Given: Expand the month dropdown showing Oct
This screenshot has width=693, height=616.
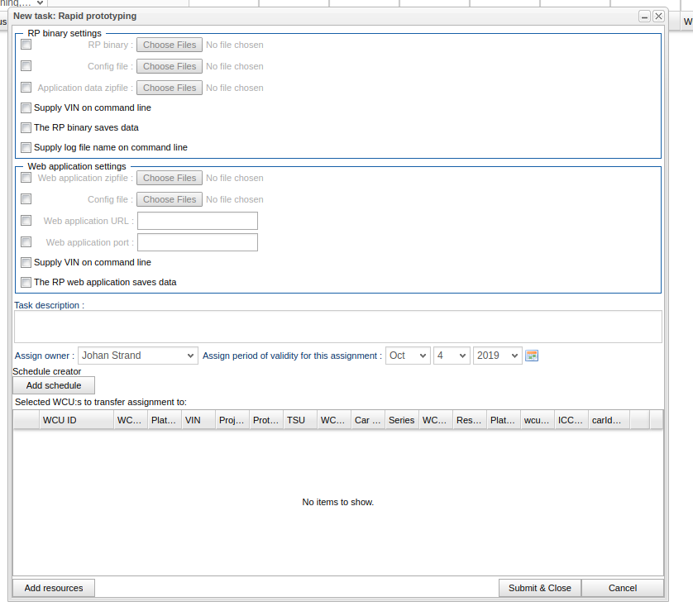Looking at the screenshot, I should tap(408, 356).
